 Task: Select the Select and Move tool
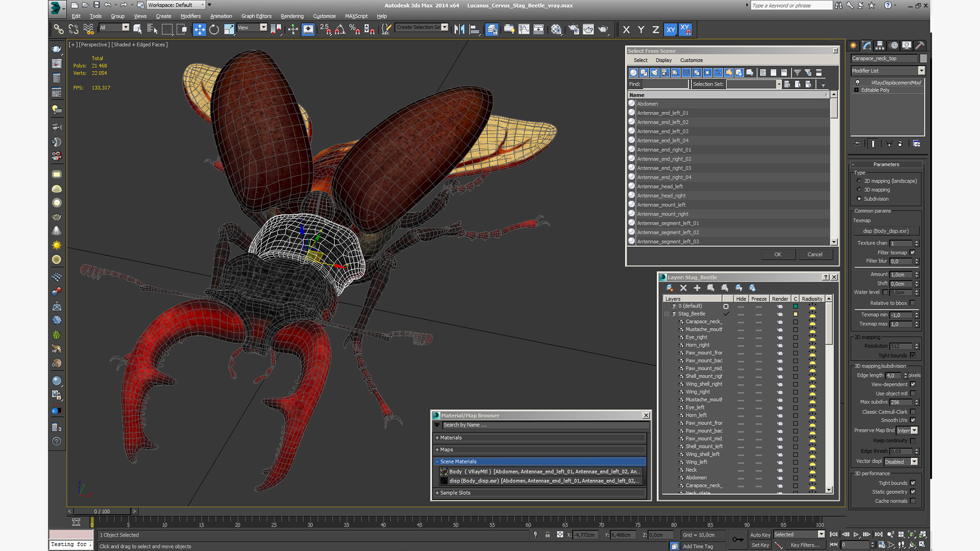[199, 30]
